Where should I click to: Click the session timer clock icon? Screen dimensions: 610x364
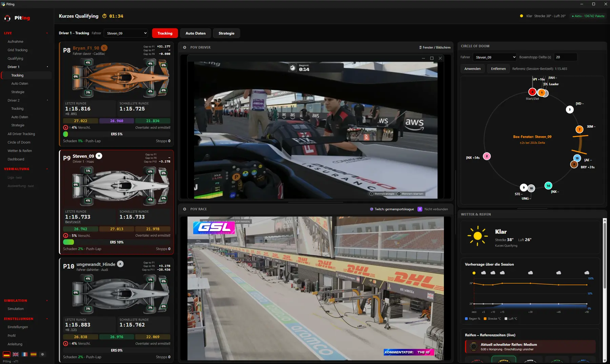[104, 16]
